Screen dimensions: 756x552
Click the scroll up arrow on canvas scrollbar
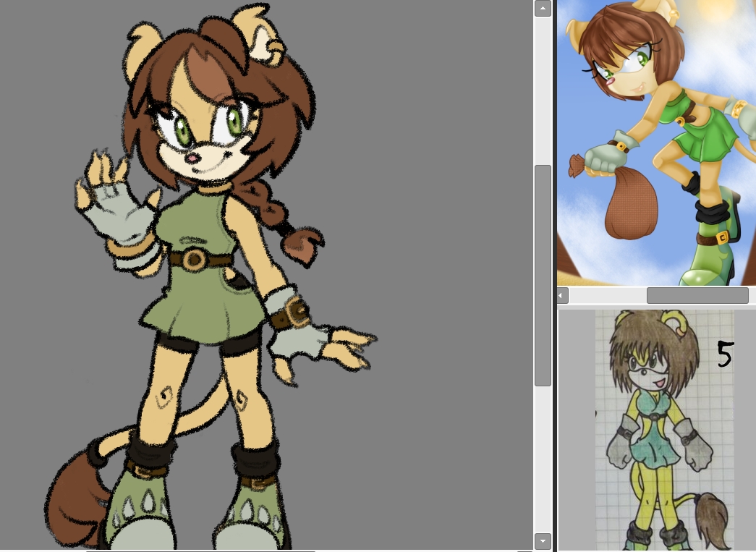click(543, 9)
